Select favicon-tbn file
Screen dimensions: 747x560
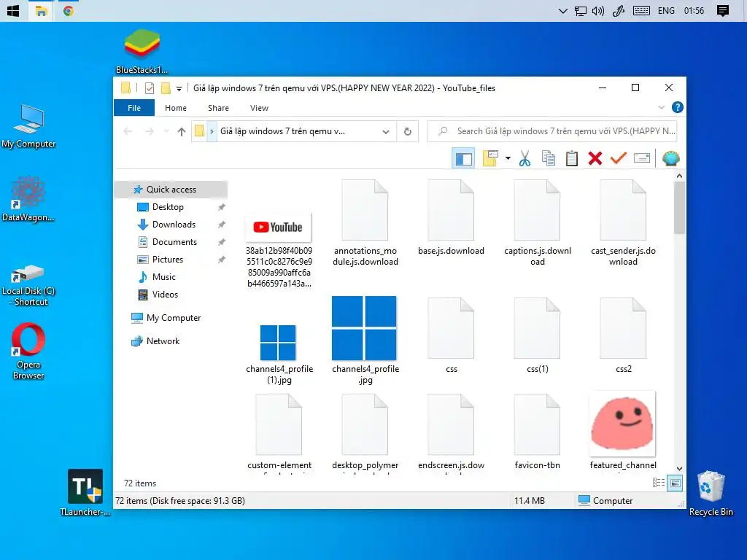[x=537, y=432]
